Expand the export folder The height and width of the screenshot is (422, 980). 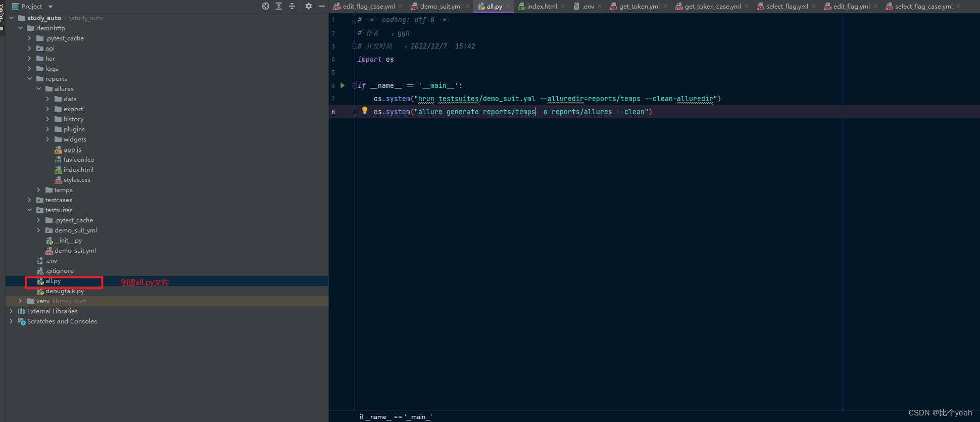[x=48, y=109]
